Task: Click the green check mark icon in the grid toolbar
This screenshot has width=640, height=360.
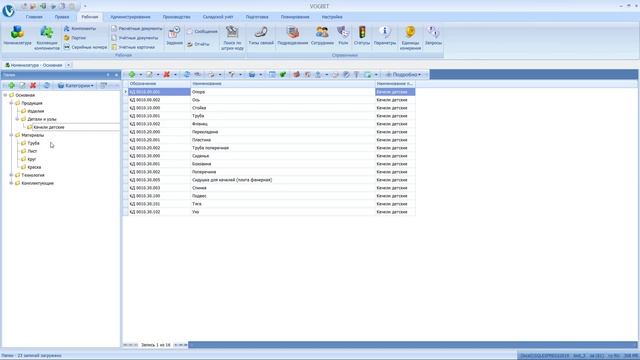Action: click(x=282, y=74)
